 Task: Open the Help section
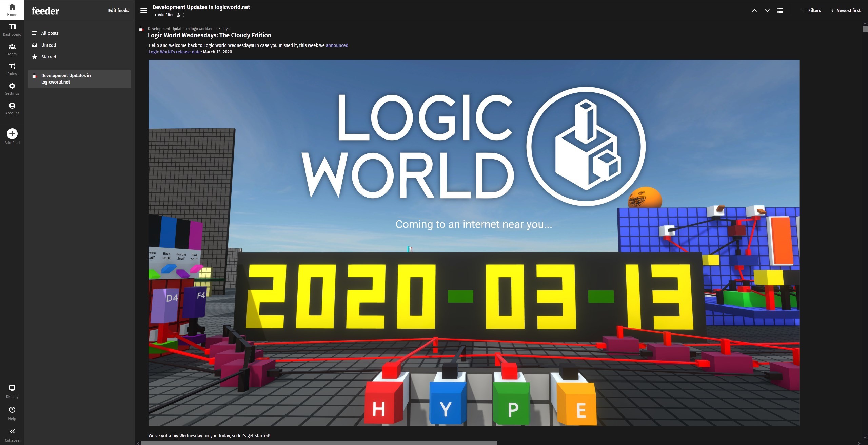[x=12, y=413]
